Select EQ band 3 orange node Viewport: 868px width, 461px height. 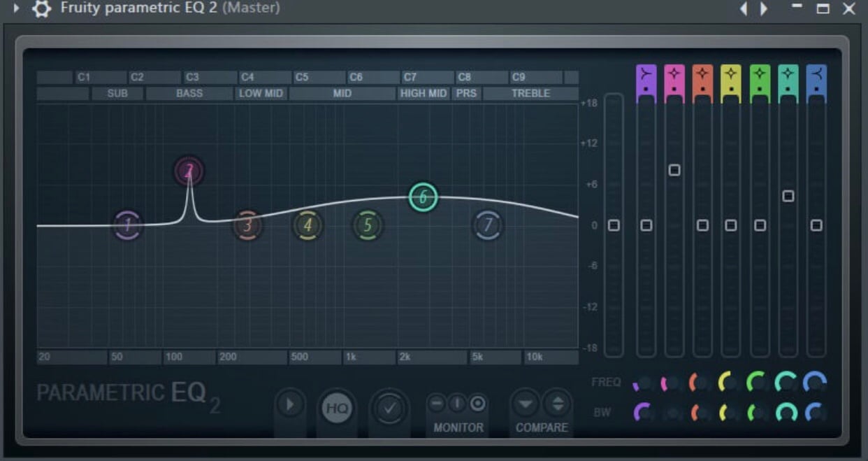click(247, 225)
